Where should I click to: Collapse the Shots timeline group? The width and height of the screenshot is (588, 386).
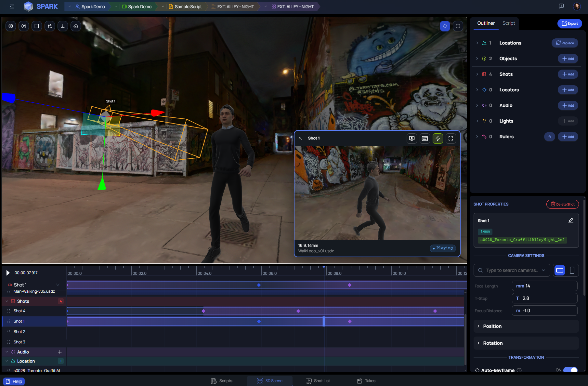[x=7, y=301]
